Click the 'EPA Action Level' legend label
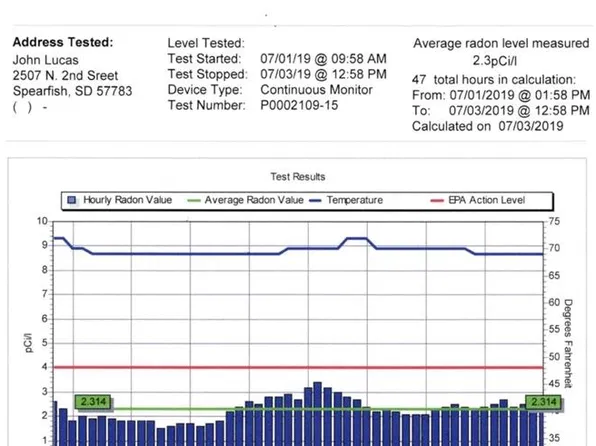596x446 pixels. pos(487,200)
